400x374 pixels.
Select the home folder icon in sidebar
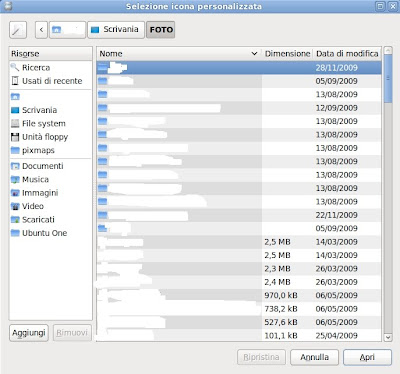tap(15, 97)
